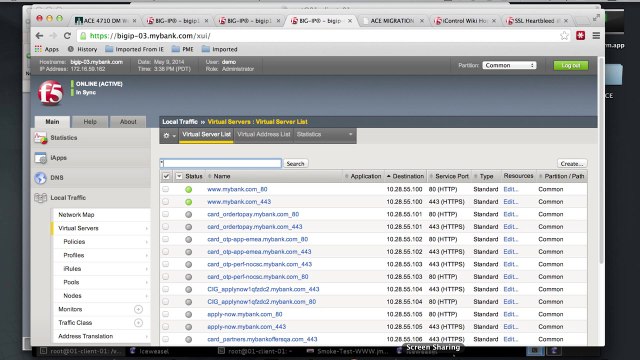The height and width of the screenshot is (360, 640).
Task: Open the Partition dropdown set to Common
Action: click(509, 65)
